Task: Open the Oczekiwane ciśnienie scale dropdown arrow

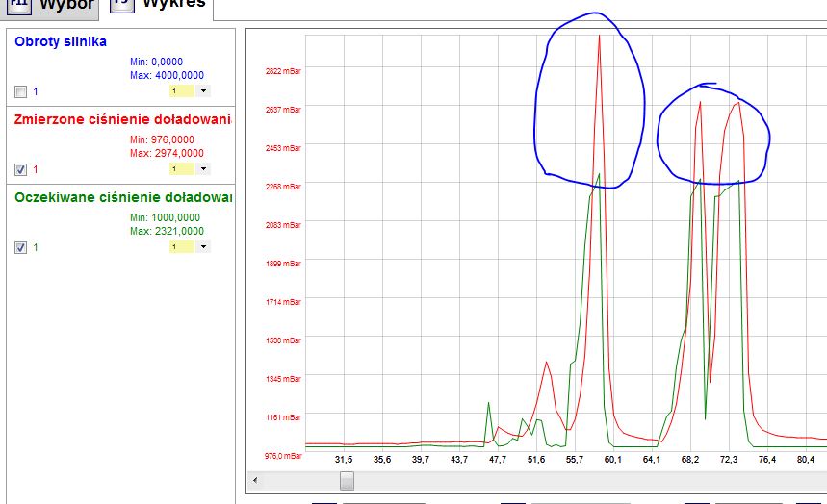Action: (204, 246)
